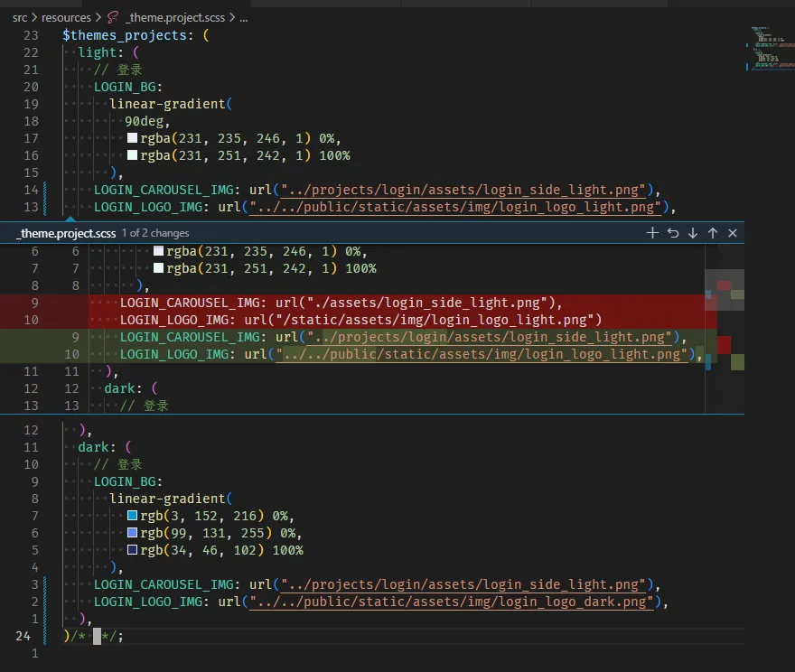Click the '// 登录' comment on line 21
This screenshot has width=795, height=672.
pos(117,70)
